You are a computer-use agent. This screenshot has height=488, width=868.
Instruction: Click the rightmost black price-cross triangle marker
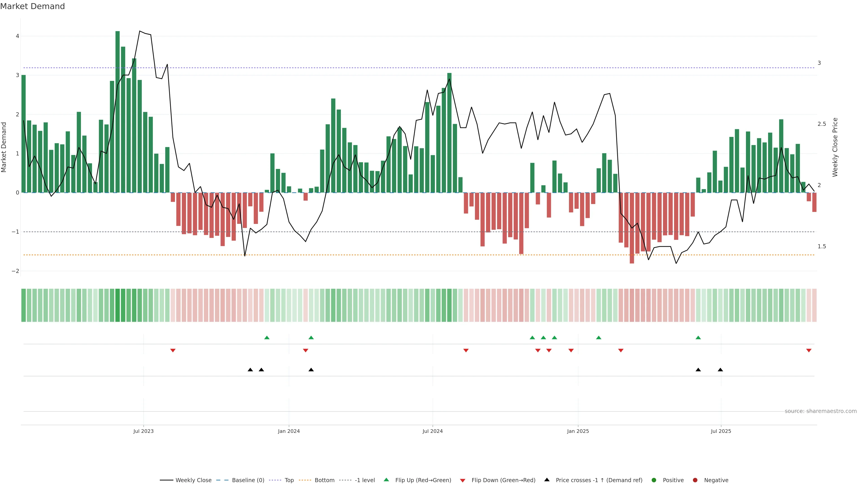tap(720, 370)
